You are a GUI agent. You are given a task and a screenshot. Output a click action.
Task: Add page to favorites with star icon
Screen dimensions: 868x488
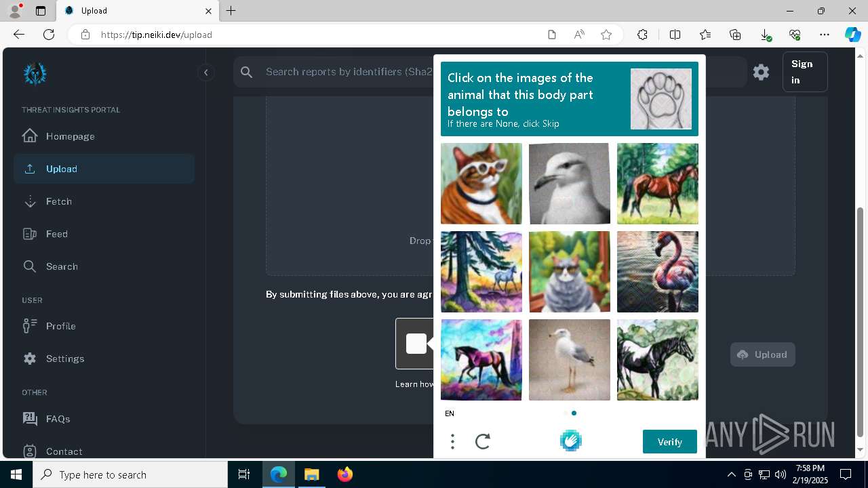coord(606,35)
